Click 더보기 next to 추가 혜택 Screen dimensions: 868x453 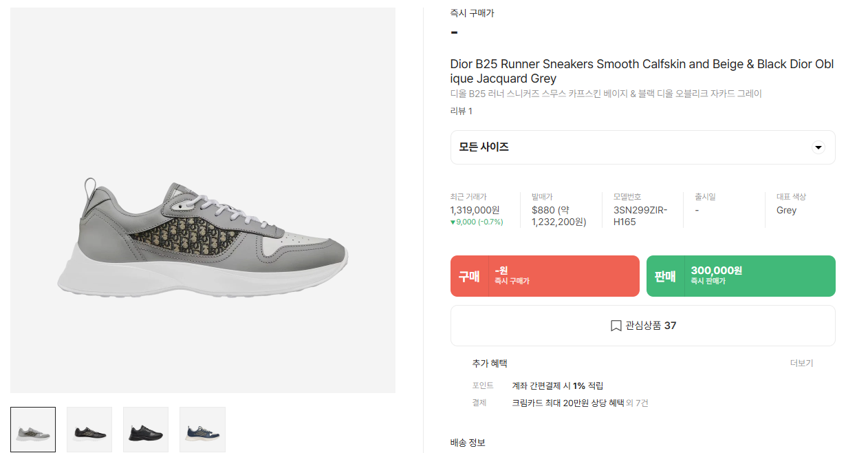tap(801, 363)
